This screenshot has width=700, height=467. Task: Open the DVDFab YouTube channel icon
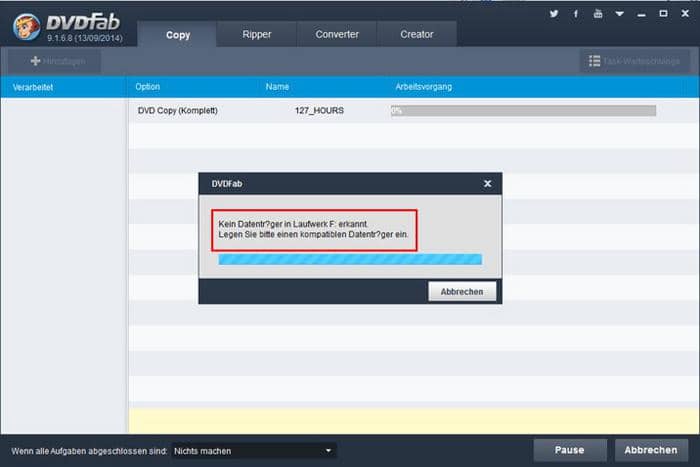[x=598, y=14]
